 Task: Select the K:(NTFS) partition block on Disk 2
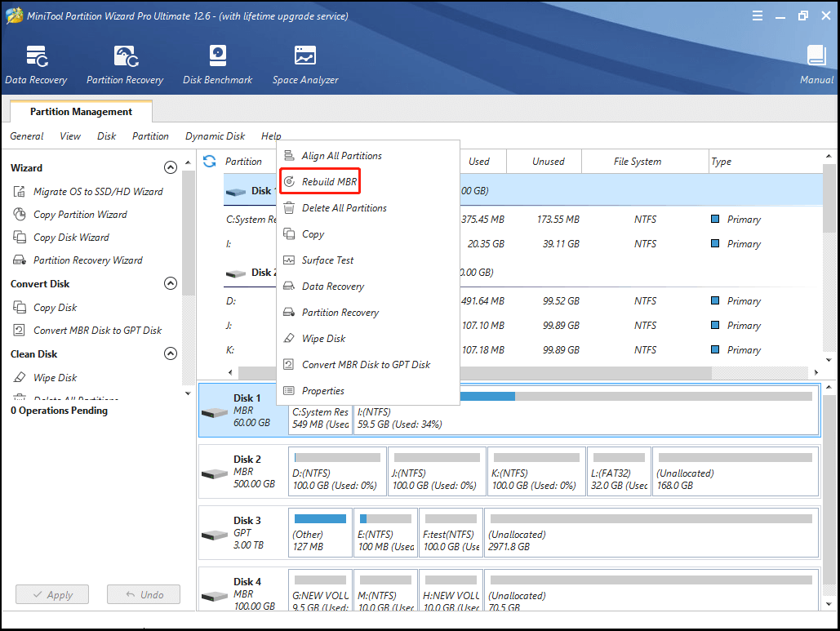(x=537, y=471)
